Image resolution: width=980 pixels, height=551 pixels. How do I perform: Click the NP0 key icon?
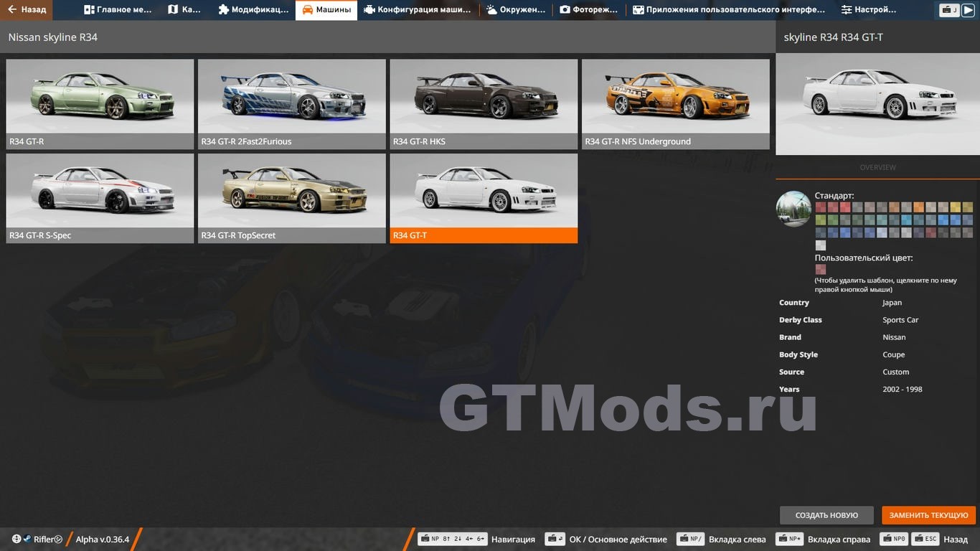click(895, 539)
